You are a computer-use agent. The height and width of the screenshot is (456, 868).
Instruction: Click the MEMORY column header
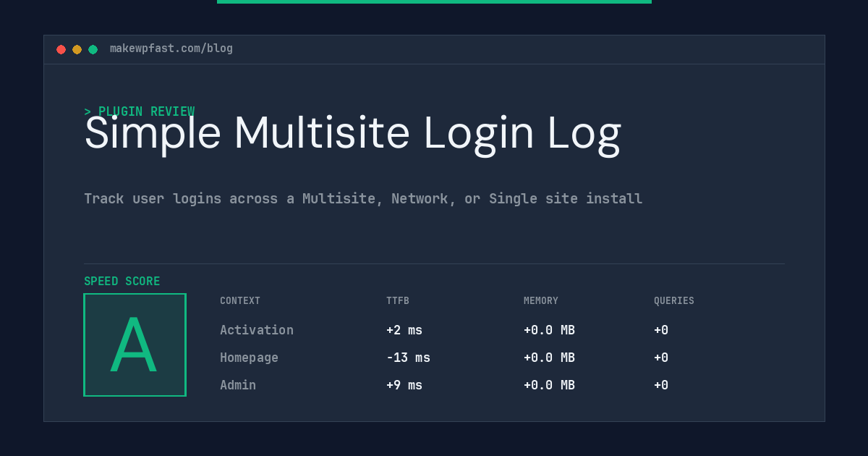point(541,301)
